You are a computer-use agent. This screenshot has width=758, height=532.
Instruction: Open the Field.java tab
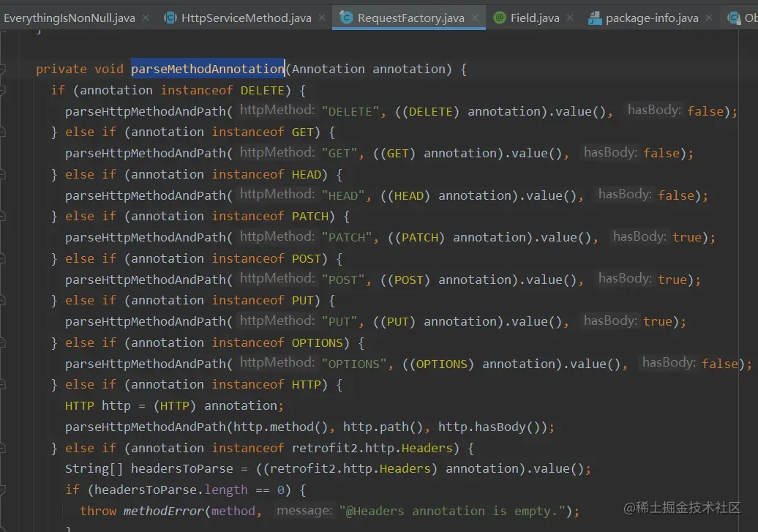535,18
